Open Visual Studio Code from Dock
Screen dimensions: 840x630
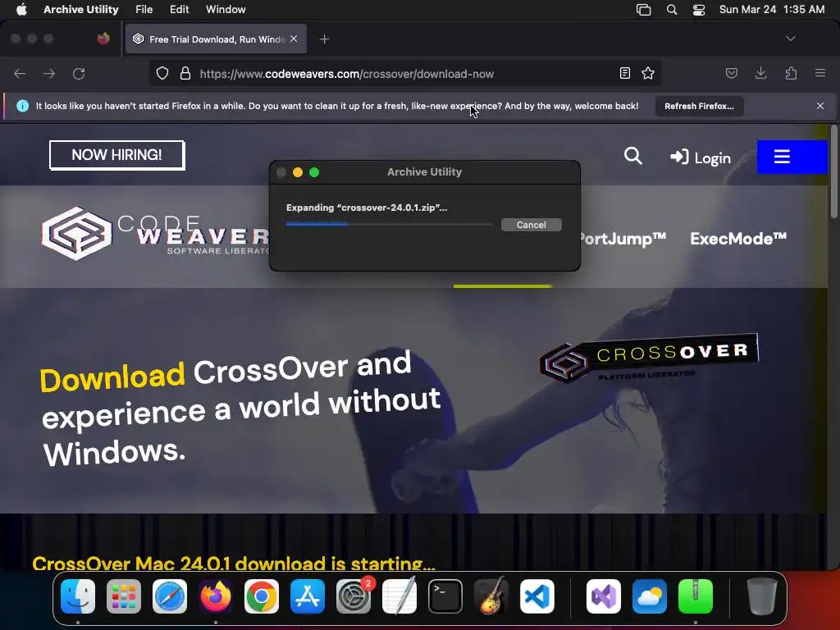tap(537, 596)
